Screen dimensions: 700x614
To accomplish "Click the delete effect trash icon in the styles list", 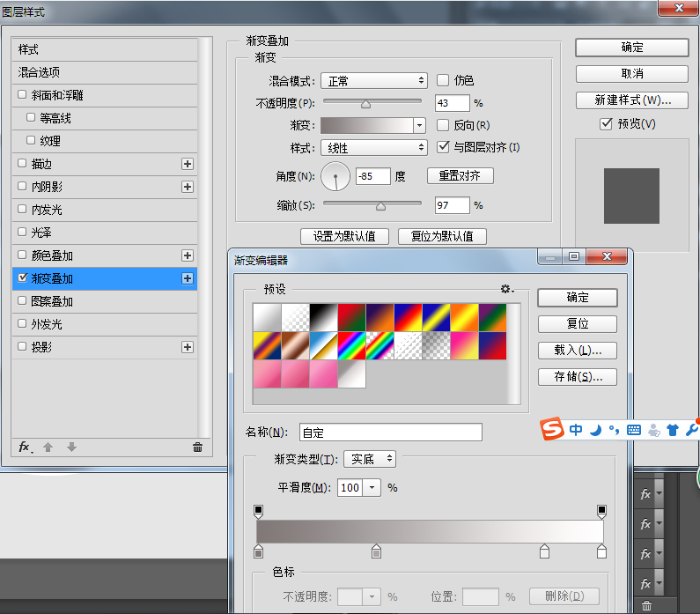I will [197, 447].
